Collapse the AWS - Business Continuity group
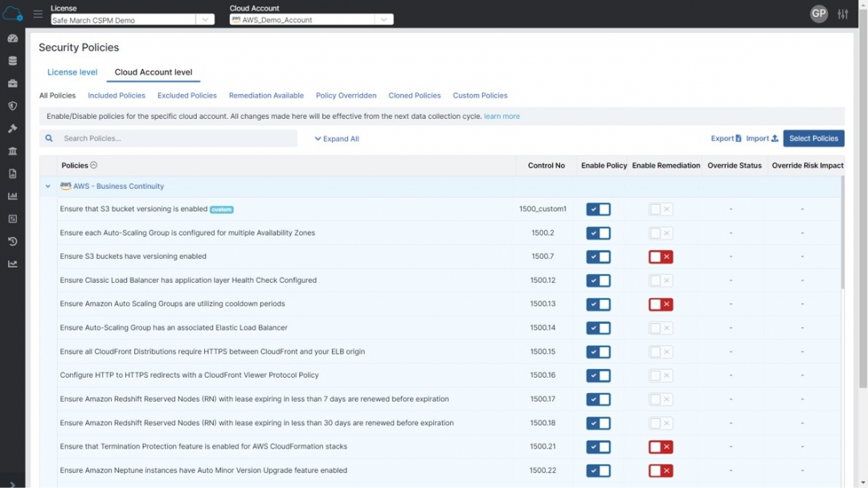868x488 pixels. point(48,187)
